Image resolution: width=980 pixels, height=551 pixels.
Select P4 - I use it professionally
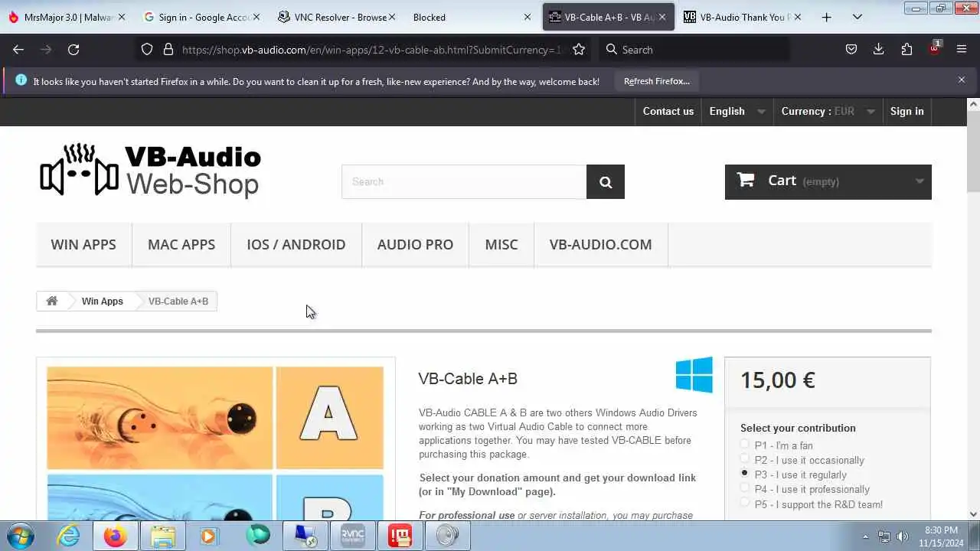point(745,488)
